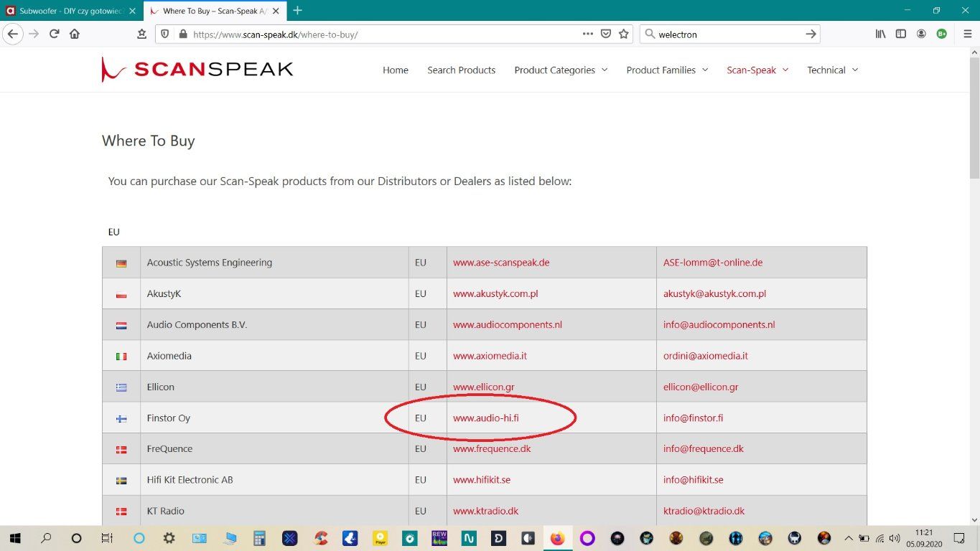Visit www.axiomedia.it website
The width and height of the screenshot is (980, 551).
(490, 356)
